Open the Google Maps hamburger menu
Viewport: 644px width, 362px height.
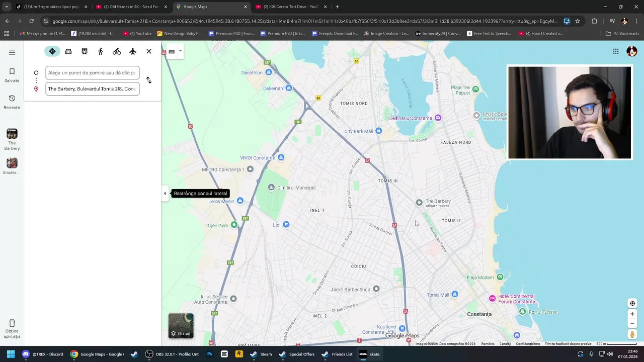point(12,52)
